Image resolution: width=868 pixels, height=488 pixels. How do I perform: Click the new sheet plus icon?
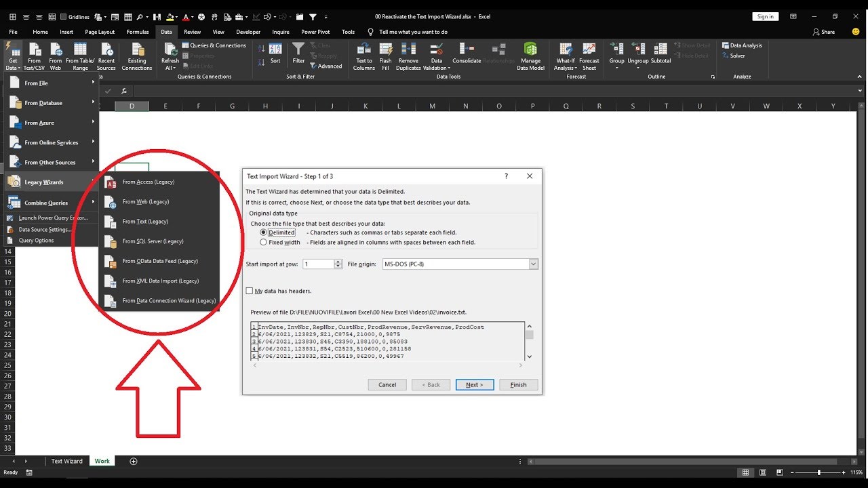(x=134, y=462)
